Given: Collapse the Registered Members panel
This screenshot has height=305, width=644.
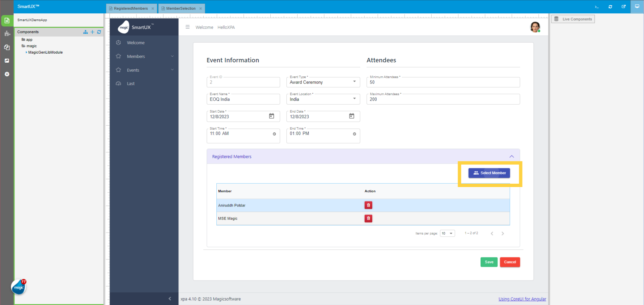Looking at the screenshot, I should click(512, 157).
